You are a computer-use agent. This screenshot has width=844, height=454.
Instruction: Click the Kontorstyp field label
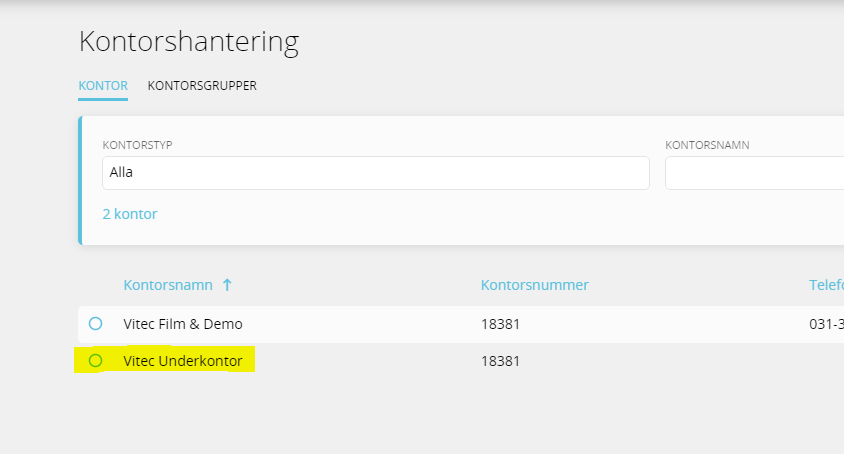tap(137, 145)
